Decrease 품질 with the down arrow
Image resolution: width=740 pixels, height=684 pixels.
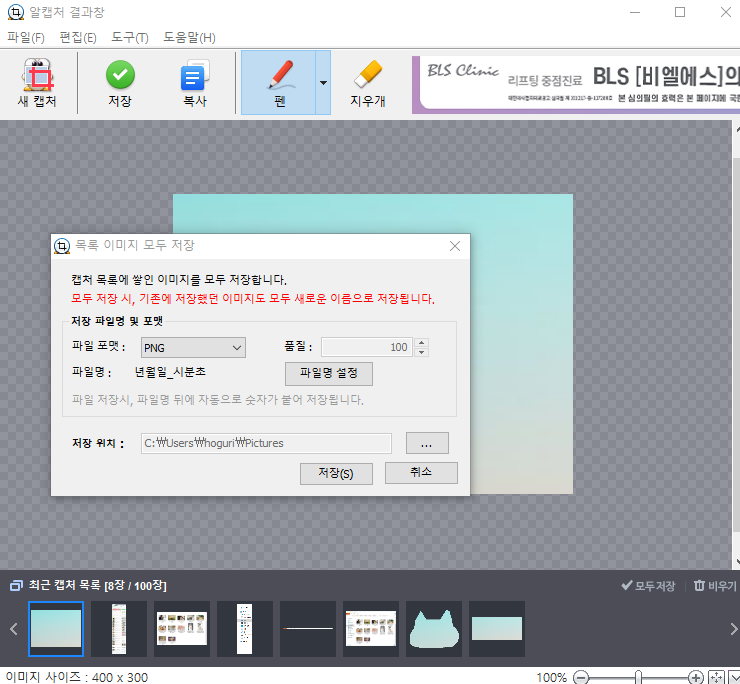(421, 352)
